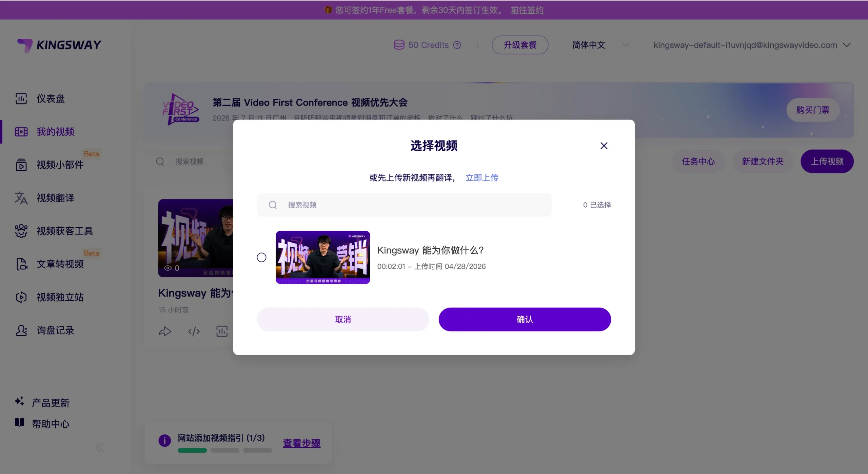Click the title Kingsway 能为你做什么？
The image size is (868, 474).
(431, 250)
